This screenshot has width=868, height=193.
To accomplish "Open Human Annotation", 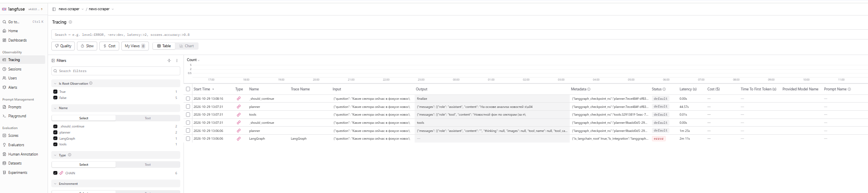I will click(23, 154).
